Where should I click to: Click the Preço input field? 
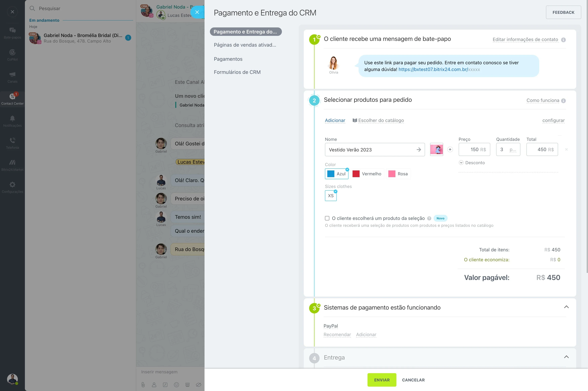[474, 149]
